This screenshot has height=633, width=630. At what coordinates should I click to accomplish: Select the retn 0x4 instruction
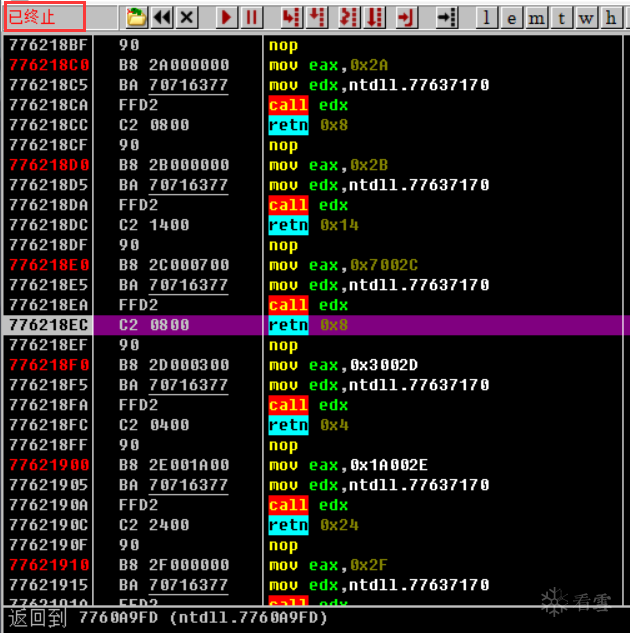click(309, 425)
